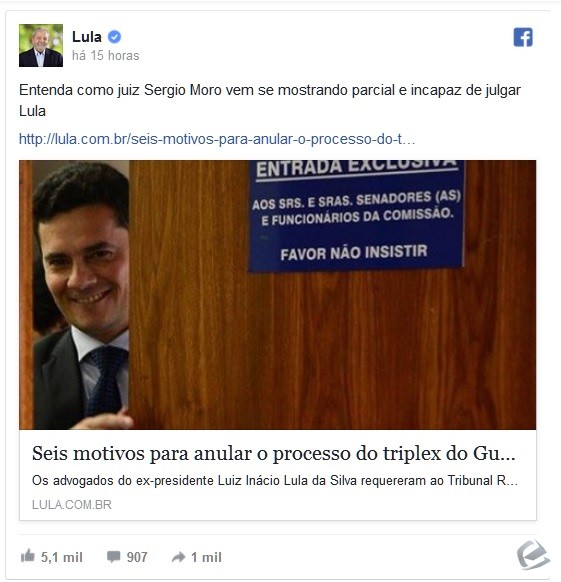Click the gray watermark logo icon
561x582 pixels.
[533, 555]
